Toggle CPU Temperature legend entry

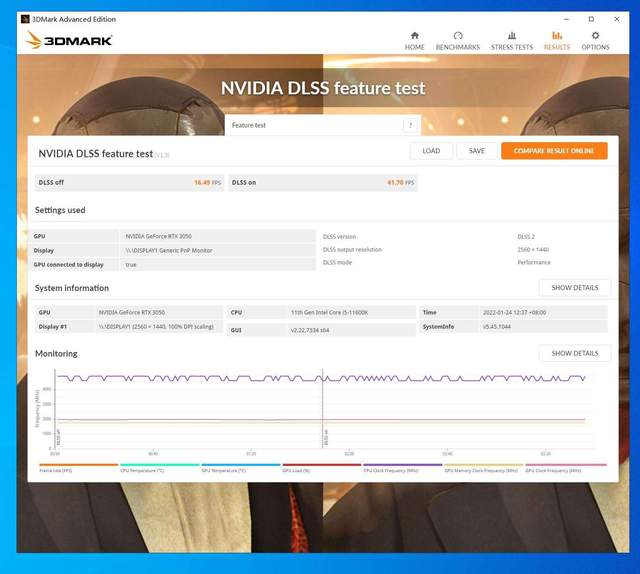point(160,468)
